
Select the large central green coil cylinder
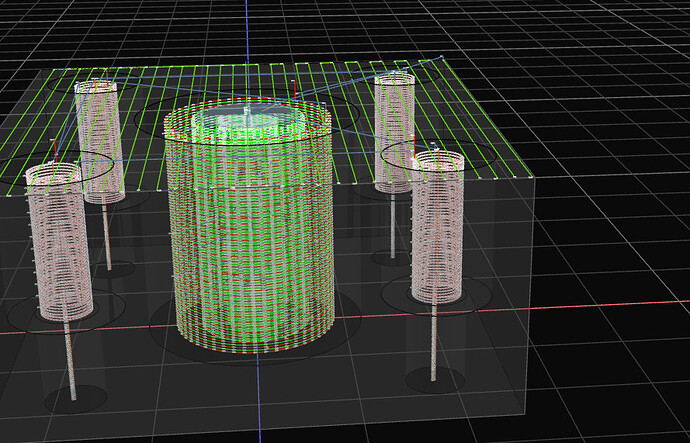click(250, 240)
